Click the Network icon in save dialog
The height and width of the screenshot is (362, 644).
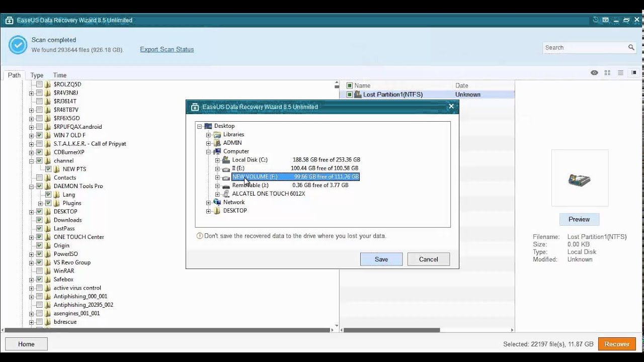(217, 202)
